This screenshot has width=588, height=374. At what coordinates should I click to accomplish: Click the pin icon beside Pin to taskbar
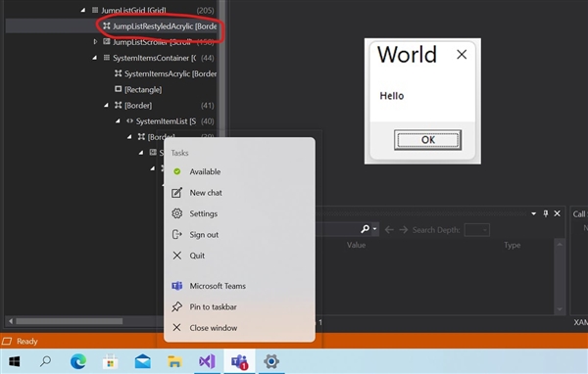(x=177, y=306)
